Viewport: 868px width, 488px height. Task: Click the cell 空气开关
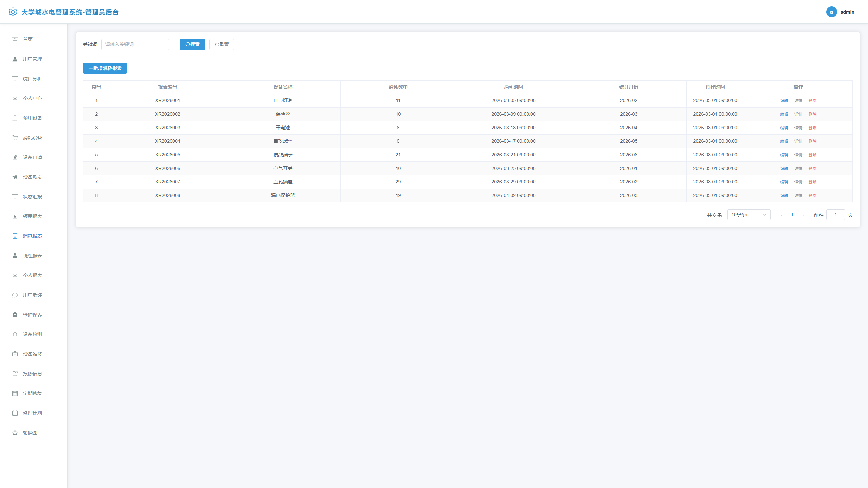point(283,168)
